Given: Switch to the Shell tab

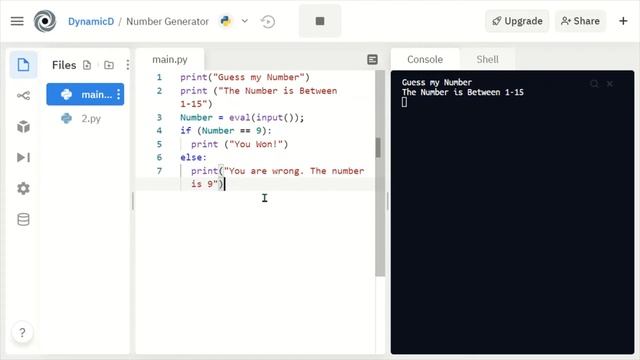Looking at the screenshot, I should pos(487,60).
